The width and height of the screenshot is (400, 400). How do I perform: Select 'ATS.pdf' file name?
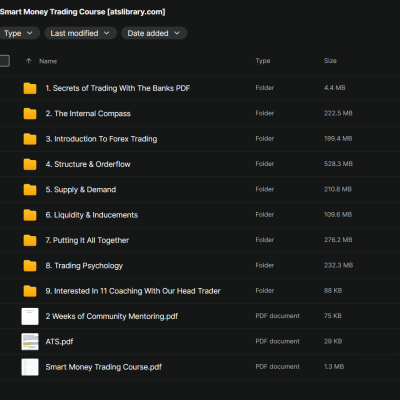59,342
